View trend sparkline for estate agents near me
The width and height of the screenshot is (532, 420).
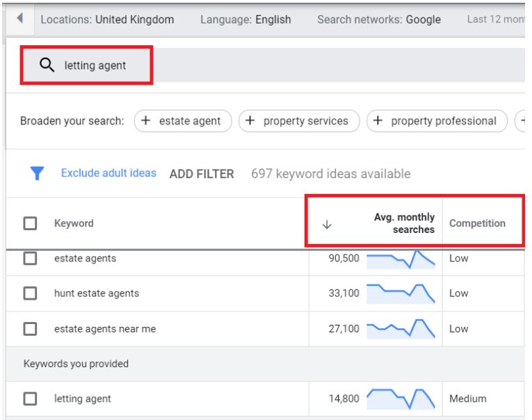coord(401,328)
